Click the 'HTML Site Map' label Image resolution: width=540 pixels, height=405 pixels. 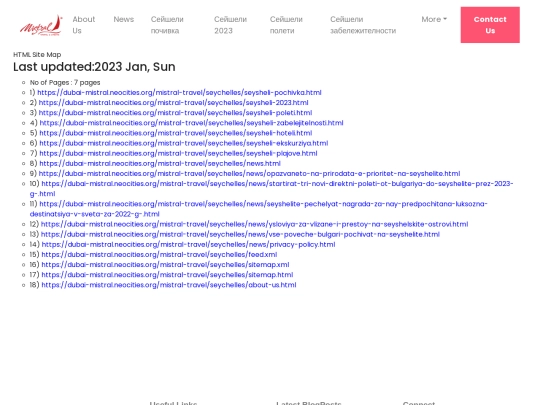(37, 55)
